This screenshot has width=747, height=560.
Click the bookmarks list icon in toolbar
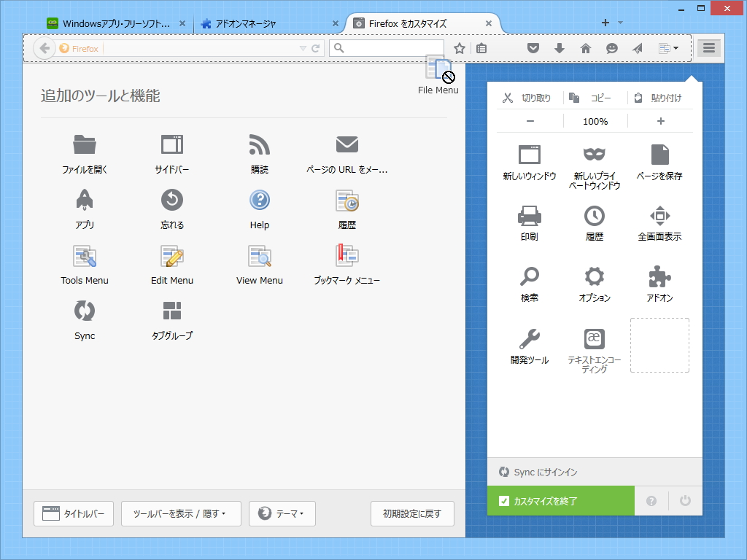(x=481, y=48)
